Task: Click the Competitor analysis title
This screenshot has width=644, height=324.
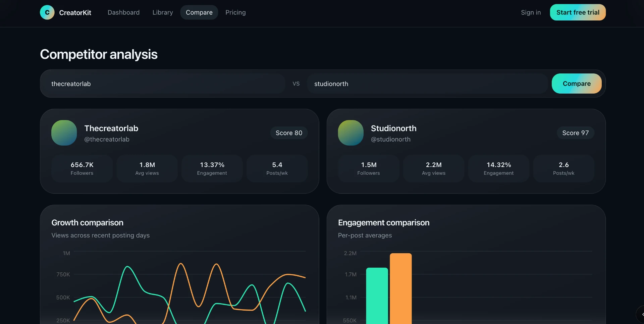Action: (x=99, y=54)
